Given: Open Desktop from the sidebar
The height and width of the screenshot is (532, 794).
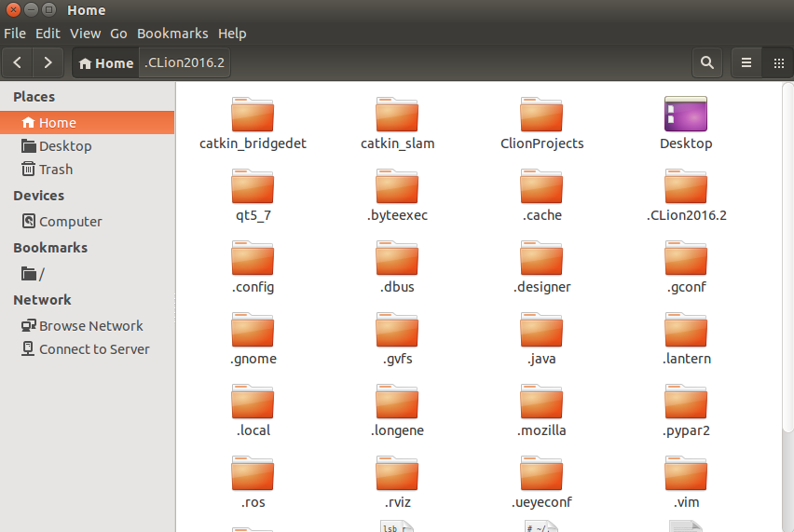Looking at the screenshot, I should 87,145.
